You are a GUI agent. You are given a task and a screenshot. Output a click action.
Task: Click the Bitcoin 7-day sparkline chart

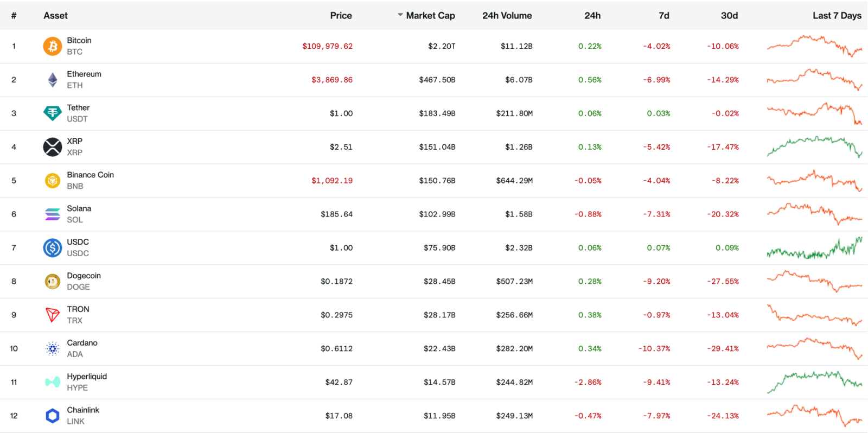(814, 46)
